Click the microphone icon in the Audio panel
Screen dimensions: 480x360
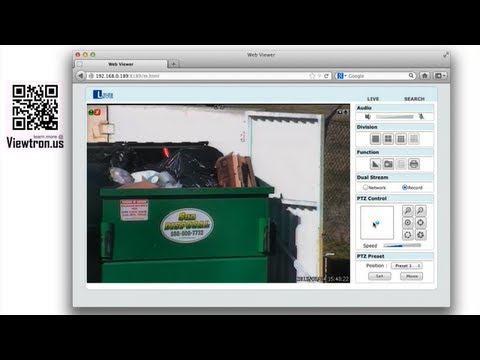pos(421,116)
